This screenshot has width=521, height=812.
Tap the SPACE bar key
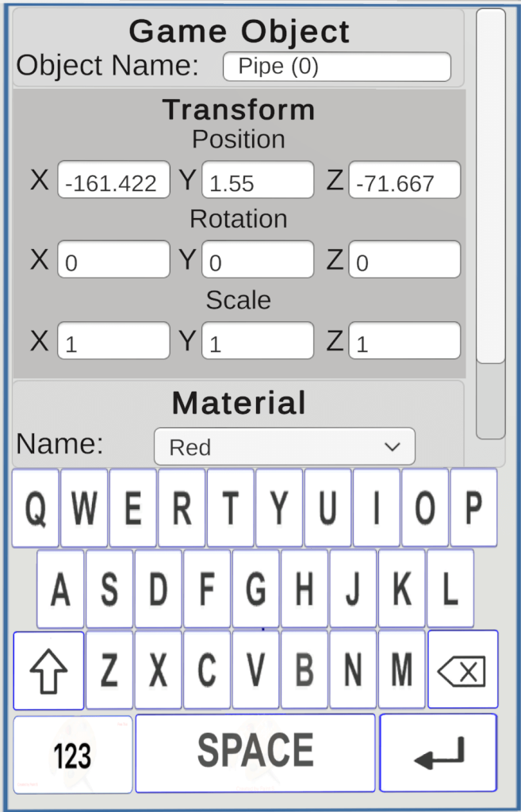pyautogui.click(x=255, y=753)
